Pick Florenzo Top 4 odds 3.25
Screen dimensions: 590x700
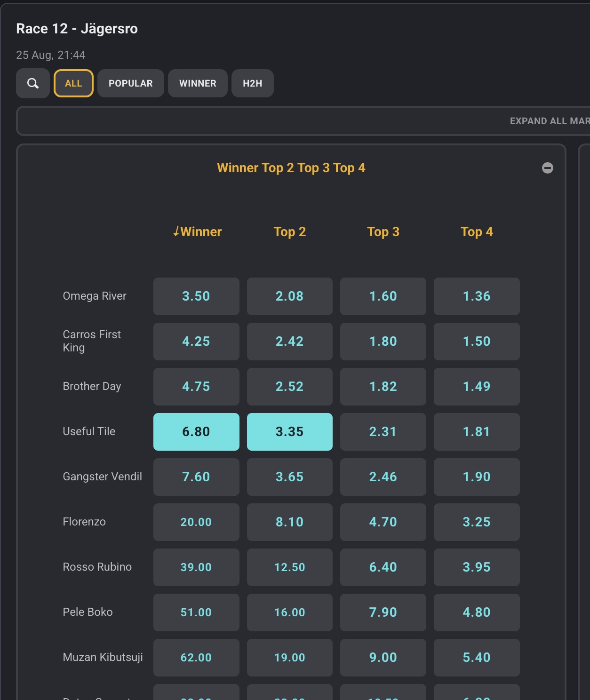point(477,522)
